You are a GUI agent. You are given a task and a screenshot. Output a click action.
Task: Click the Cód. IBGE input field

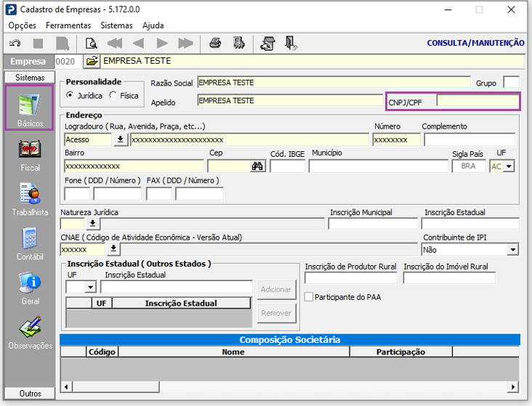pyautogui.click(x=288, y=166)
